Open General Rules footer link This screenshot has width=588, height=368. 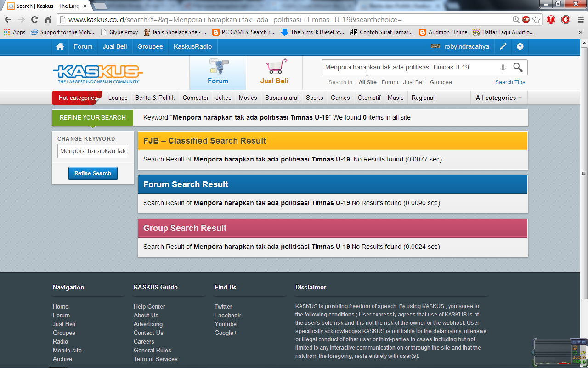pos(153,351)
